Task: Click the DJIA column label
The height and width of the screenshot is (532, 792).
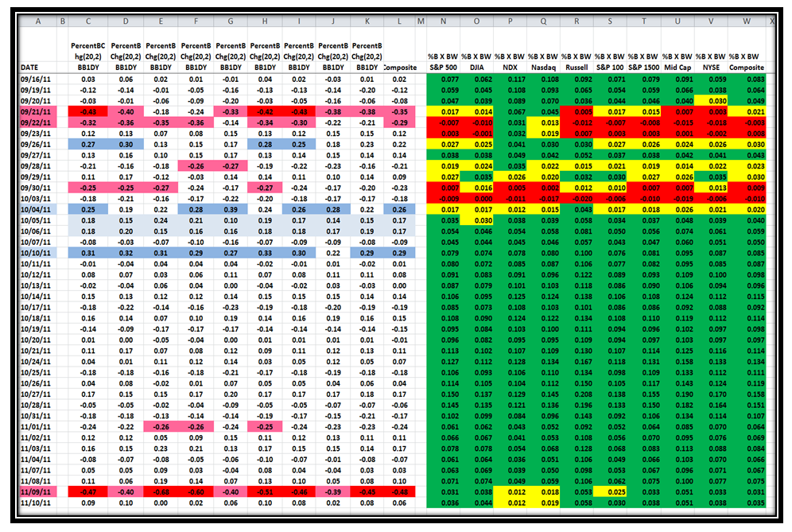Action: tap(477, 68)
